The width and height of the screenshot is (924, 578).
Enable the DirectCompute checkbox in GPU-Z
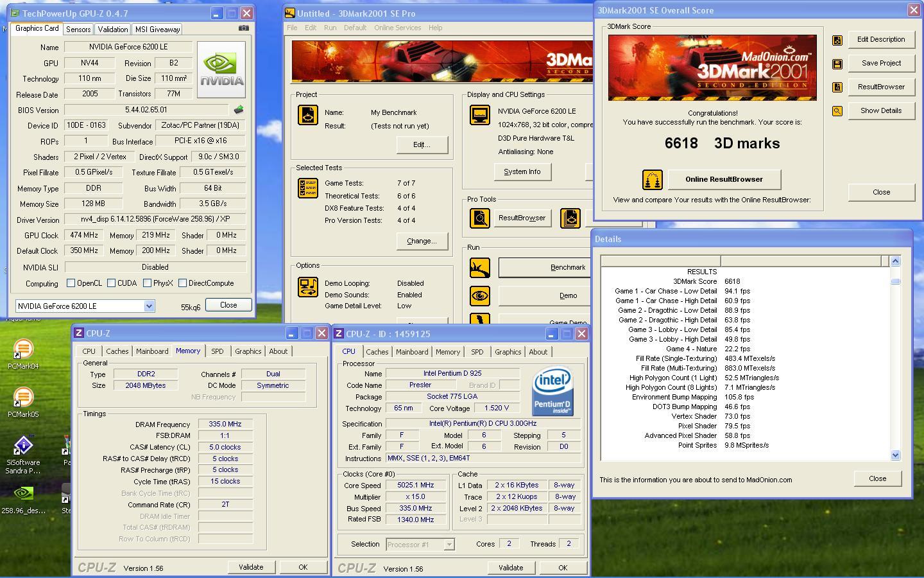[182, 283]
